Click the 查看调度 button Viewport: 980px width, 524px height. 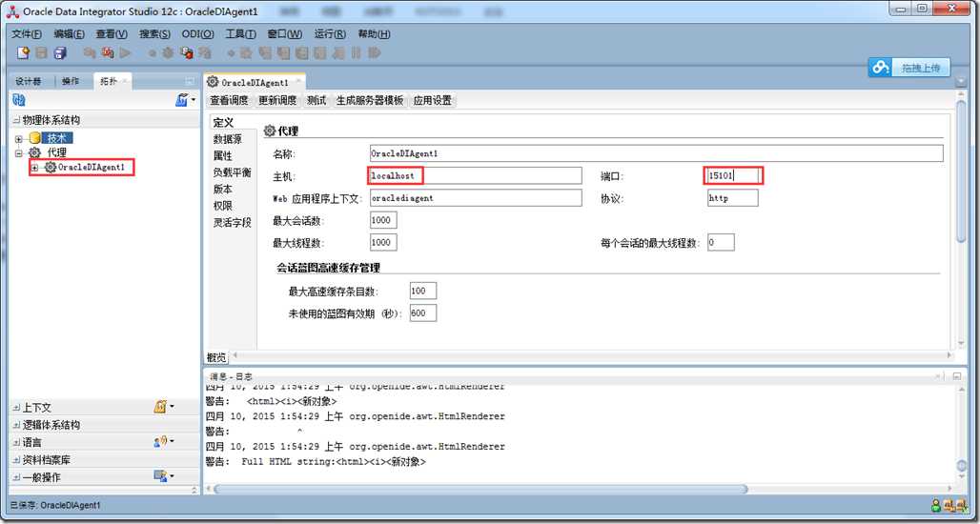pos(229,101)
